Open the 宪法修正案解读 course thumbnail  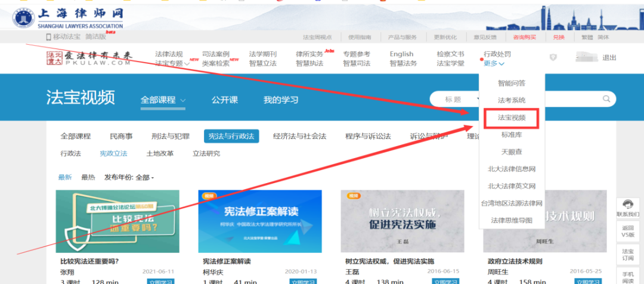(x=260, y=221)
